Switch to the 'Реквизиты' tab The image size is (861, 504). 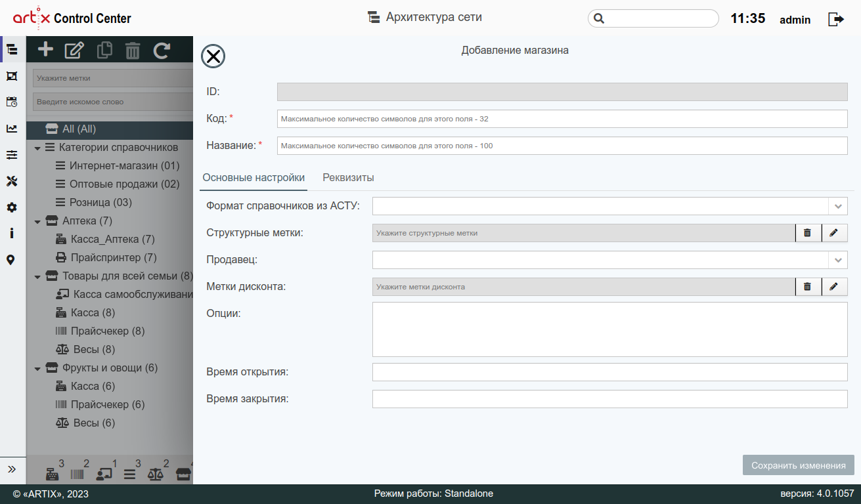[x=348, y=178]
